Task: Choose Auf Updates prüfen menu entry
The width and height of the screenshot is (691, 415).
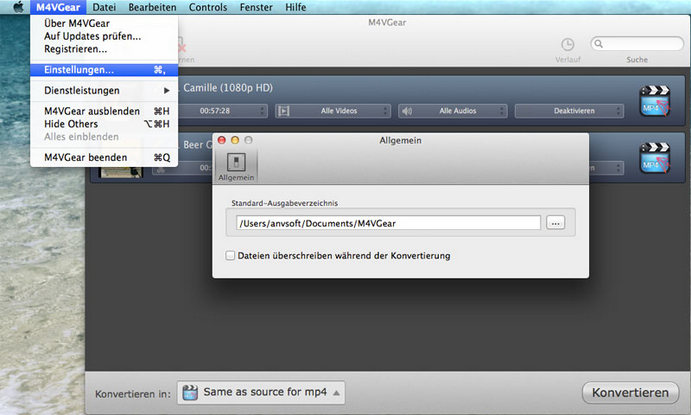Action: (104, 36)
